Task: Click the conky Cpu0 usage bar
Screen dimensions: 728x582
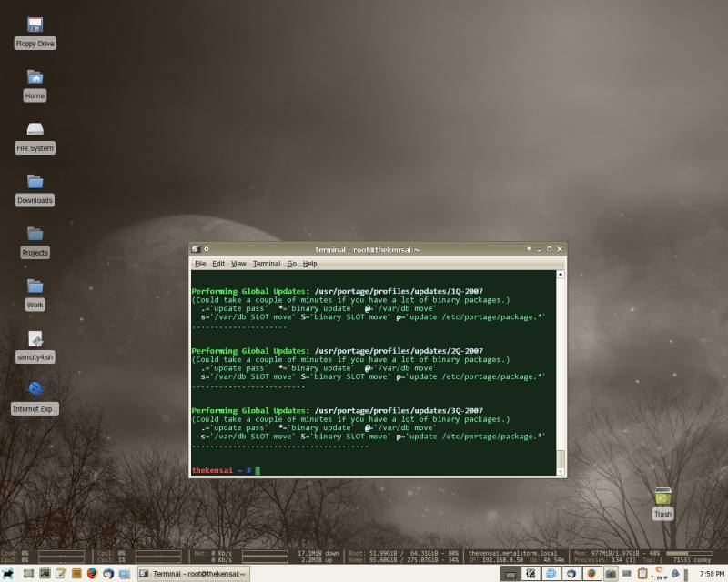Action: coord(61,553)
